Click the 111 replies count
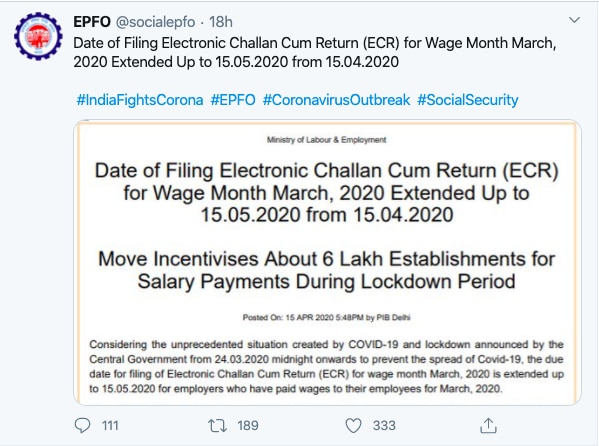The image size is (599, 446). coord(110,425)
